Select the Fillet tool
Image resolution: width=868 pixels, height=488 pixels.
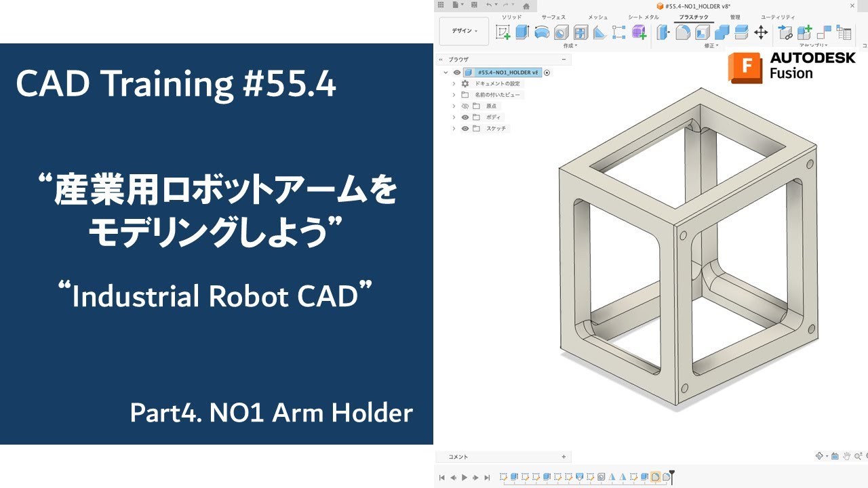[x=683, y=32]
